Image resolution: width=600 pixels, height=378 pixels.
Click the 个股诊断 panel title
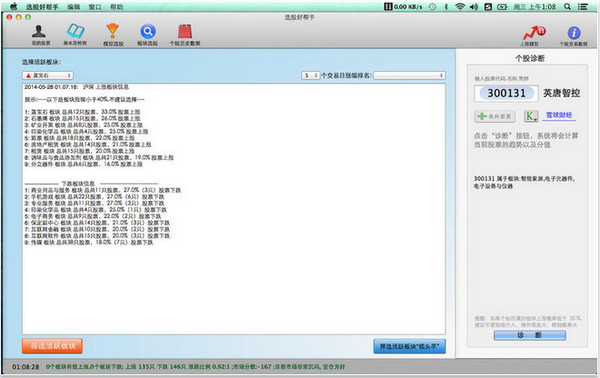(x=530, y=58)
